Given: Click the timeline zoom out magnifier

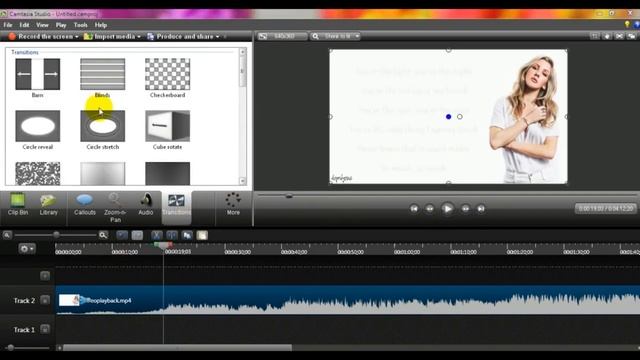Looking at the screenshot, I should (x=7, y=235).
